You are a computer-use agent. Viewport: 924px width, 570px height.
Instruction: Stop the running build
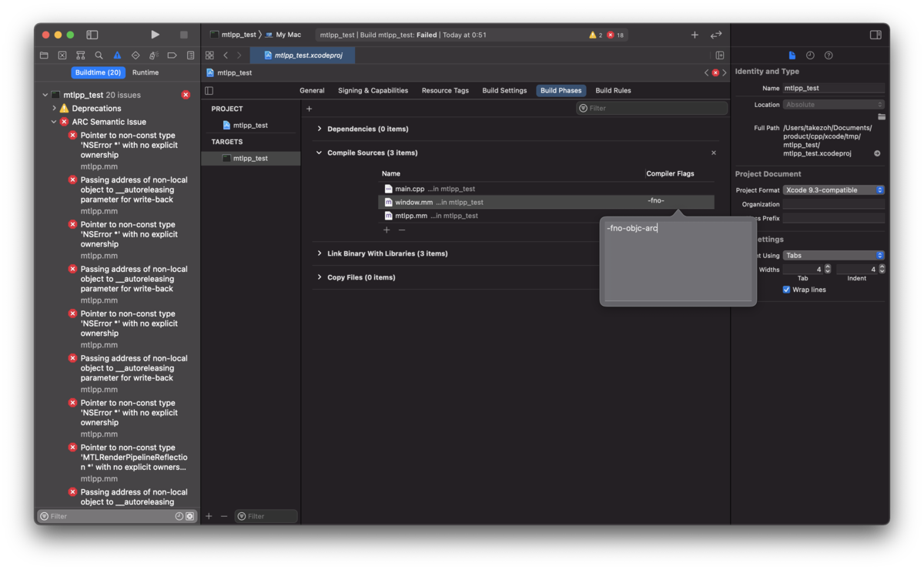183,35
